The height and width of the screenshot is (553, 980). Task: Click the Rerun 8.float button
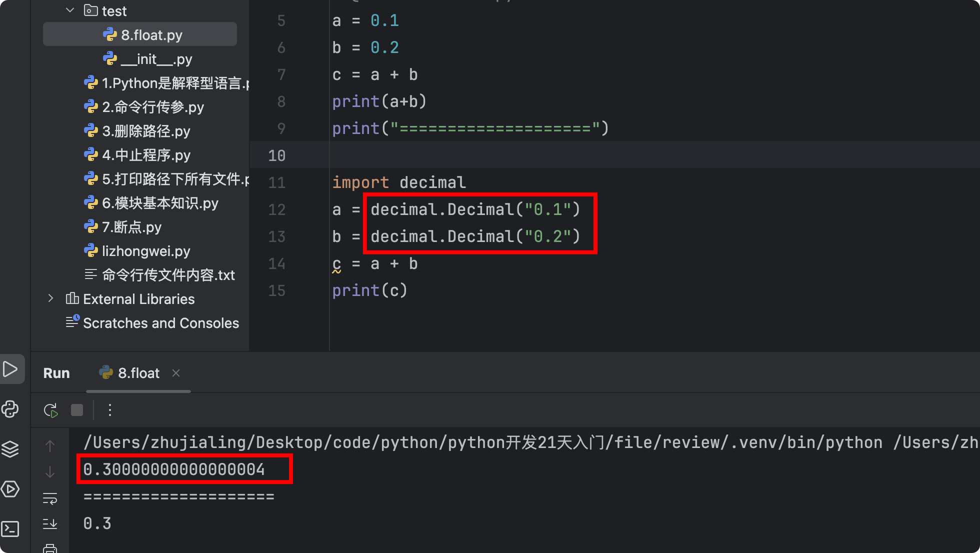50,410
